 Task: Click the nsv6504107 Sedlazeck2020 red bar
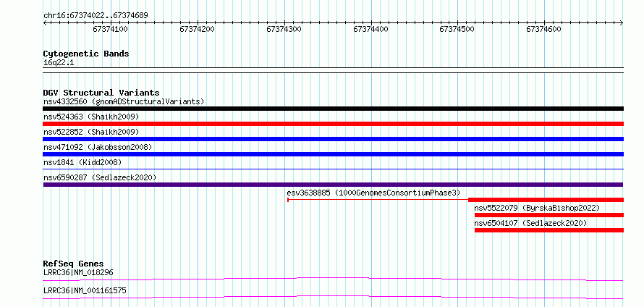pos(549,230)
